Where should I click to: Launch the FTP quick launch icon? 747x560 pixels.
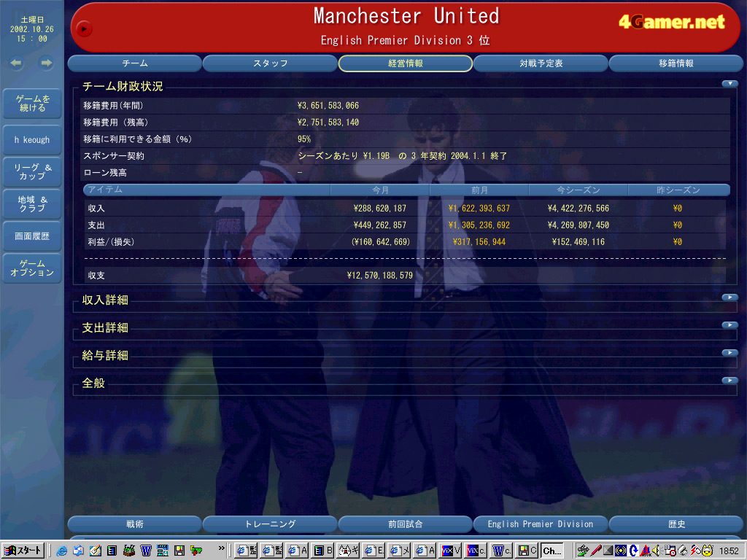click(196, 551)
